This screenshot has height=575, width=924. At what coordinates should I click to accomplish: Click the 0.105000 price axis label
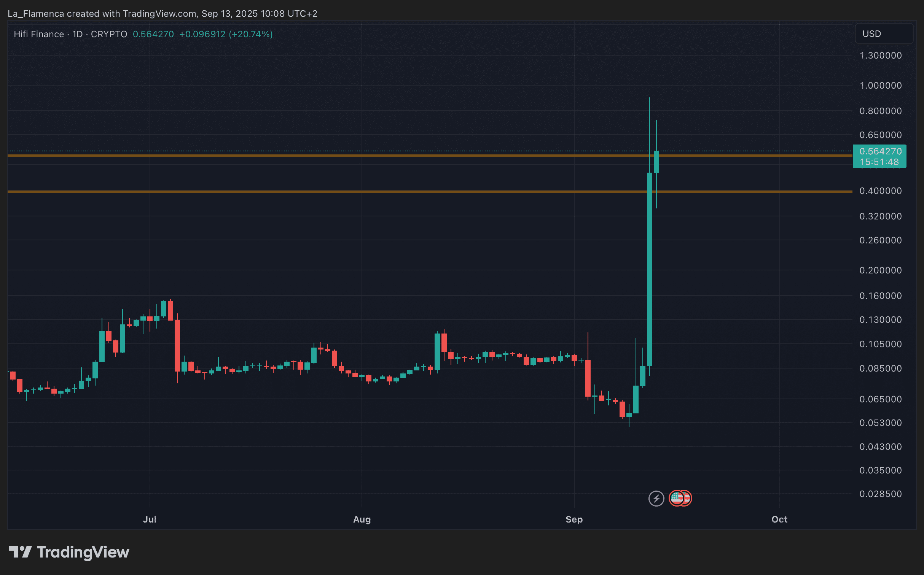(881, 344)
